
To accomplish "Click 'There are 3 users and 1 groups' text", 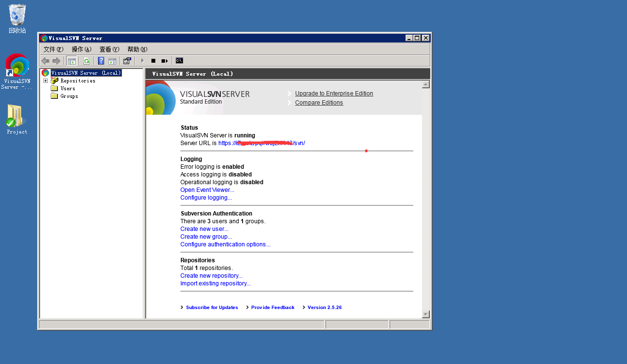I will (223, 221).
